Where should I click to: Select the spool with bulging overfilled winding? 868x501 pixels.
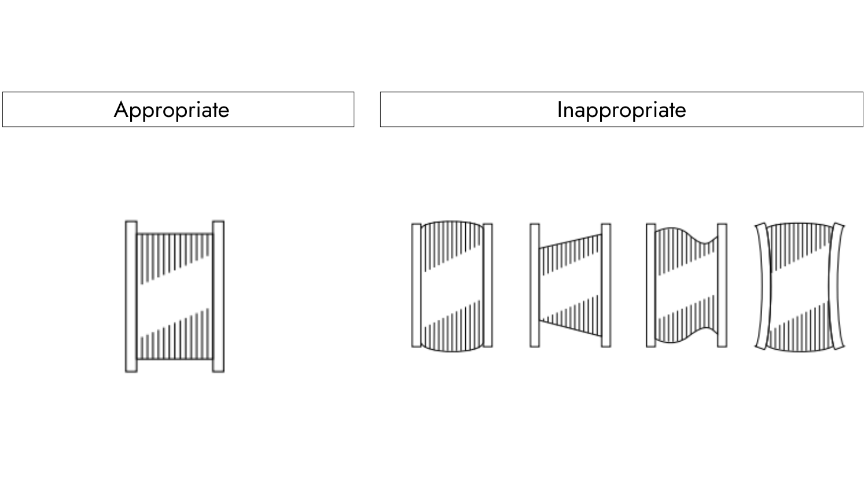[452, 286]
